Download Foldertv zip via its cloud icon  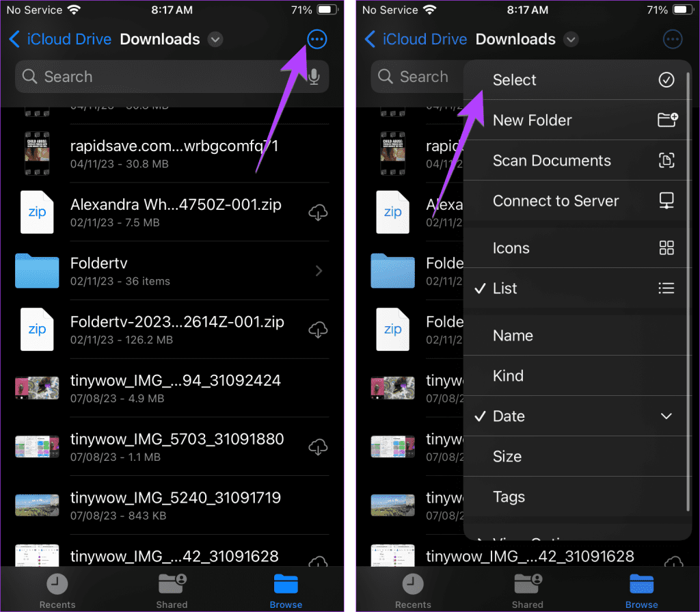click(x=318, y=330)
